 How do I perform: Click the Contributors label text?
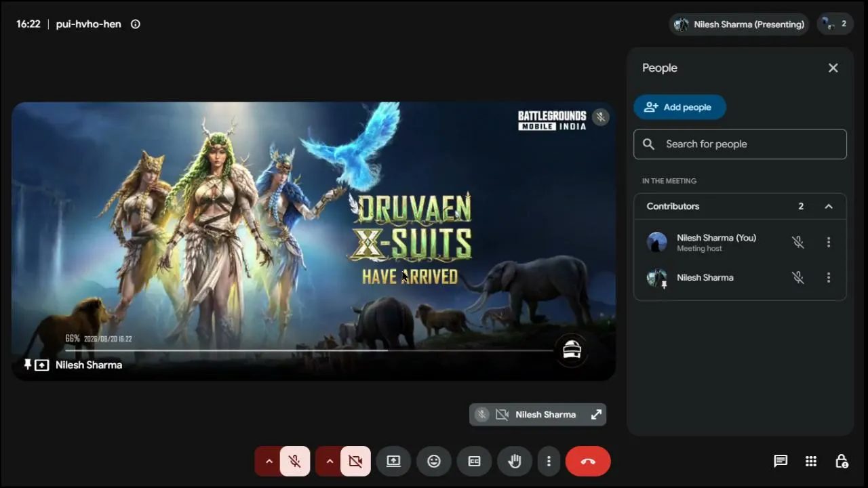pos(673,206)
